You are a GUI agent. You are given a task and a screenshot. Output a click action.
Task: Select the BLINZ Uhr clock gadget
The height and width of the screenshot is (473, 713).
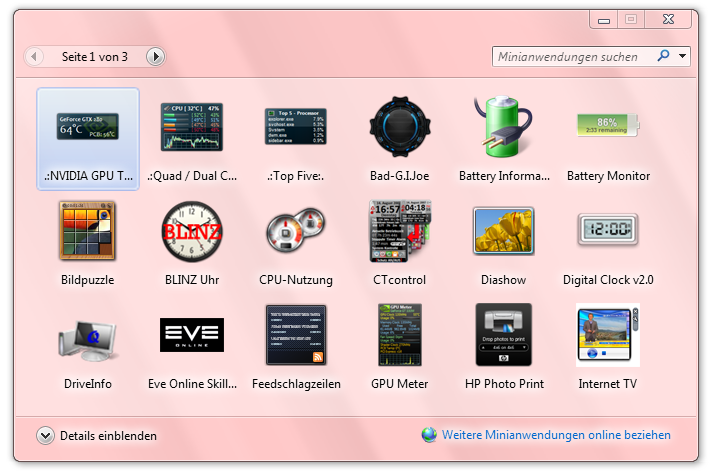192,231
